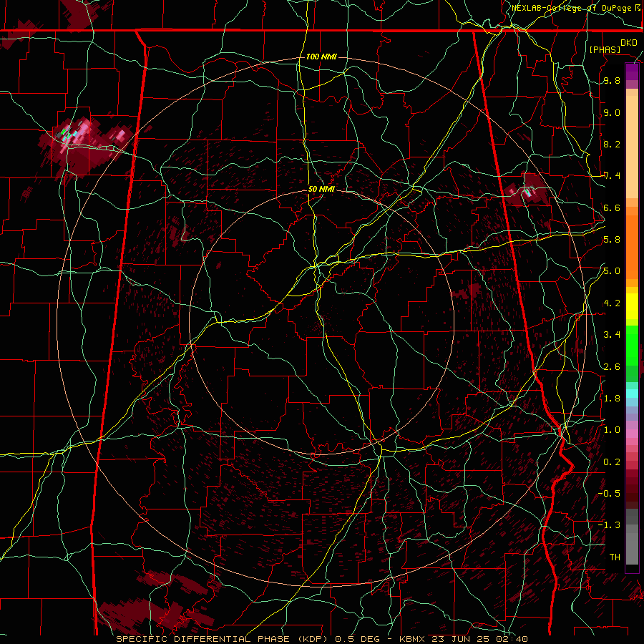Image resolution: width=644 pixels, height=644 pixels.
Task: Click the "KBMX" radar site identifier
Action: click(414, 639)
